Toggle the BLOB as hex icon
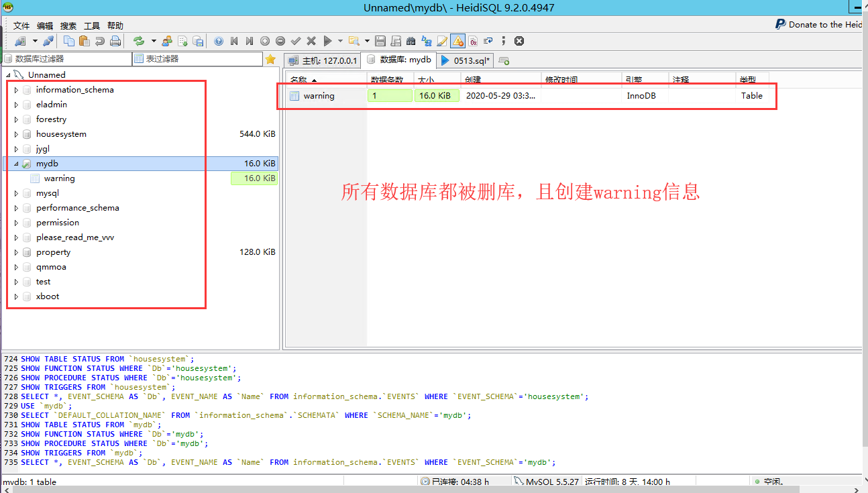The height and width of the screenshot is (493, 868). coord(473,41)
